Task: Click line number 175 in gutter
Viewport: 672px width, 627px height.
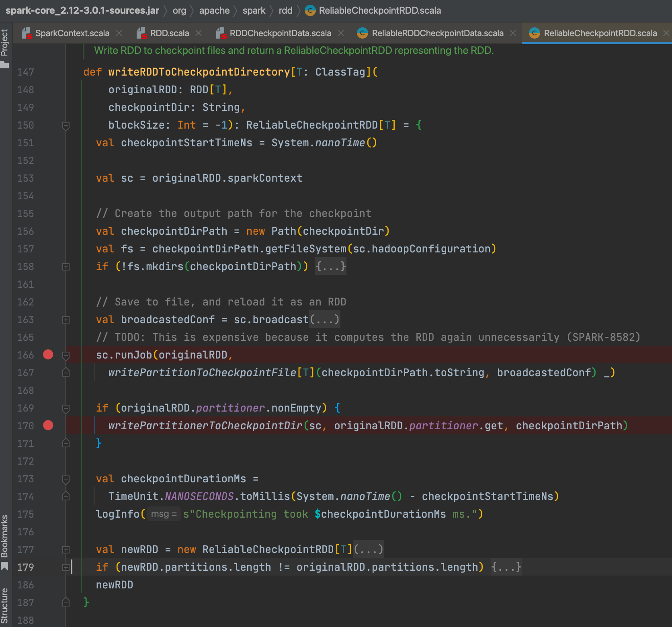Action: (x=25, y=514)
